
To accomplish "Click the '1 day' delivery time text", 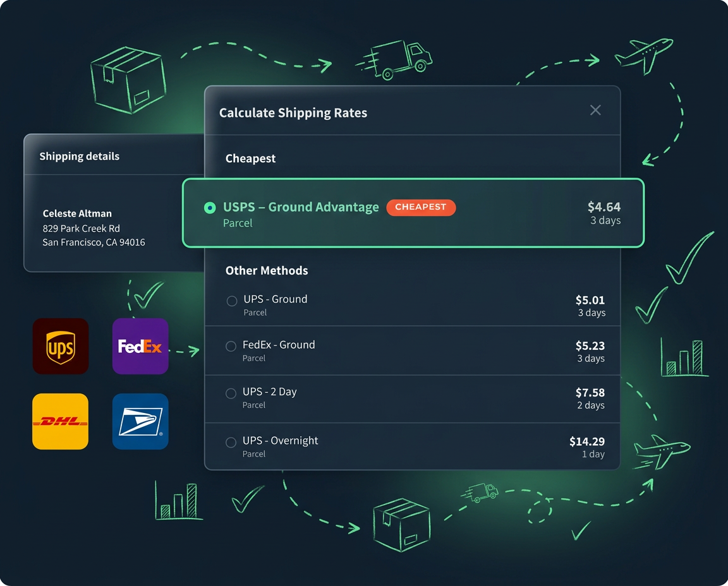I will pos(593,454).
